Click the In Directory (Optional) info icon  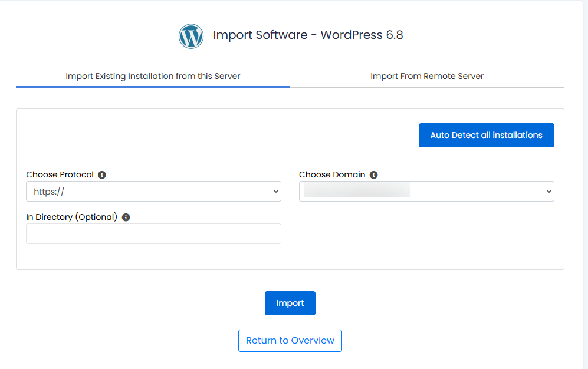[x=126, y=218]
